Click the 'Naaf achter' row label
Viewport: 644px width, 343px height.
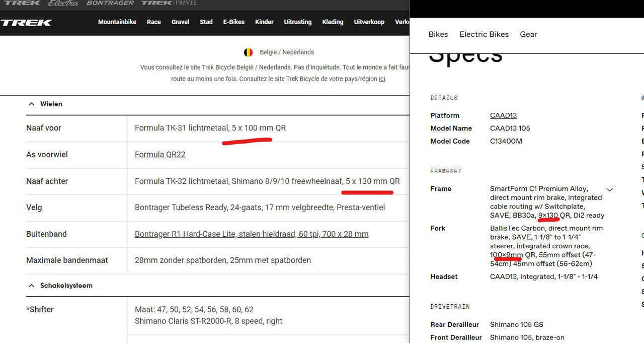point(47,181)
